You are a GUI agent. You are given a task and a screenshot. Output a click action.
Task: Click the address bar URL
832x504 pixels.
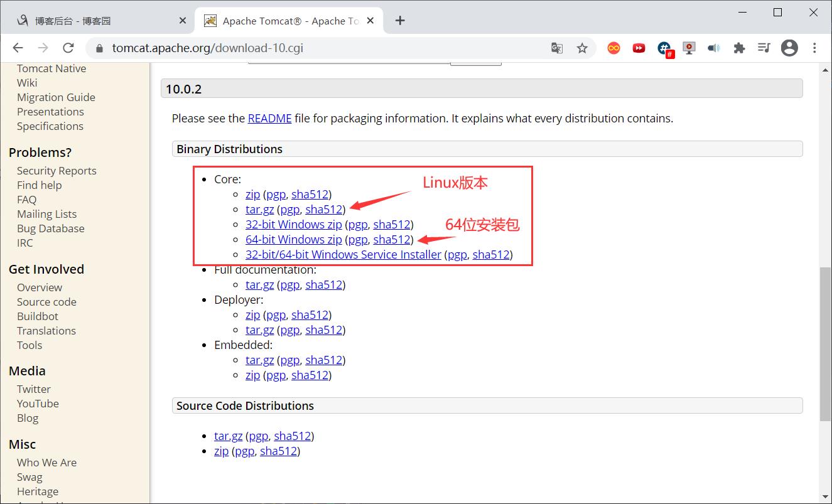coord(207,48)
